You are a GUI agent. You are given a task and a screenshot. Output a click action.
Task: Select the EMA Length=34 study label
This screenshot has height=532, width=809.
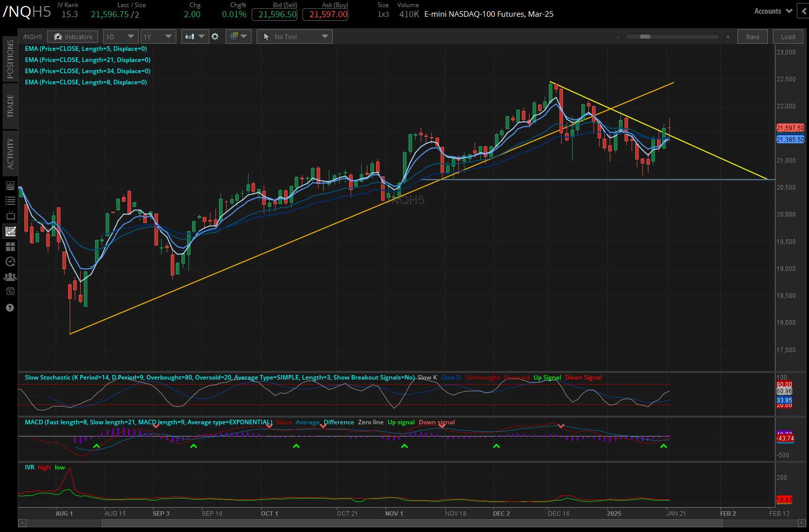click(x=87, y=71)
